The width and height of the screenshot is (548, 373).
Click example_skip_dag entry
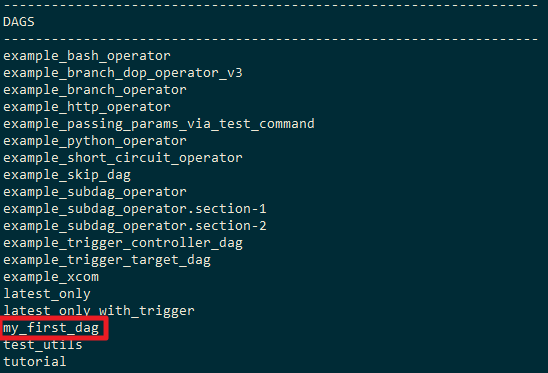67,175
